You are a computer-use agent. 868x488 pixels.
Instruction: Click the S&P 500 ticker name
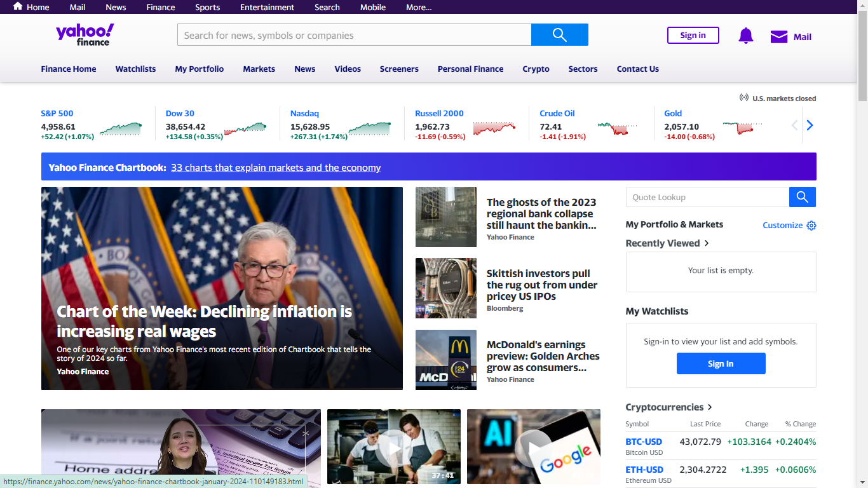57,113
